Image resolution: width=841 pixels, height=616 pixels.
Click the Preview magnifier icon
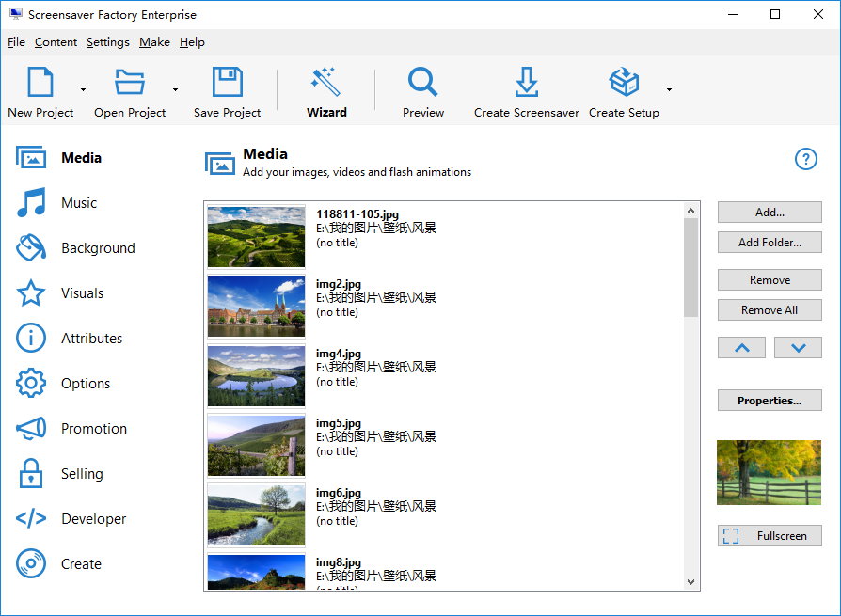click(x=422, y=82)
